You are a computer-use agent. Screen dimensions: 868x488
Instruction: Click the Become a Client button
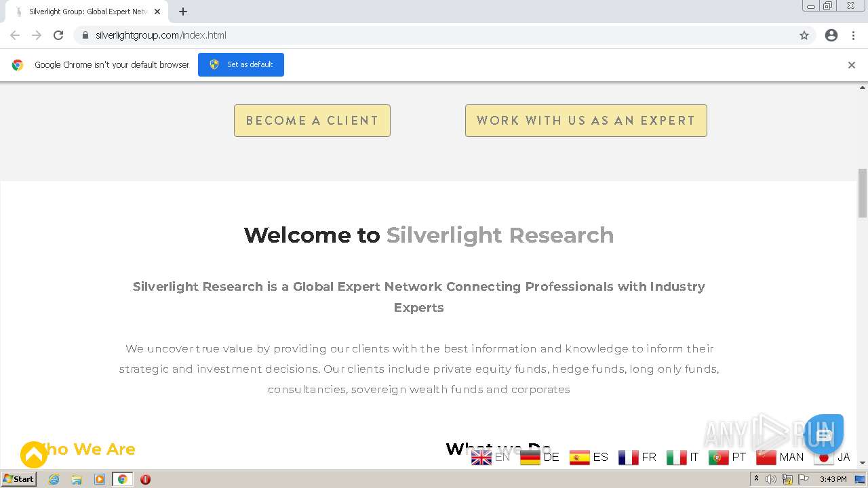click(x=312, y=121)
